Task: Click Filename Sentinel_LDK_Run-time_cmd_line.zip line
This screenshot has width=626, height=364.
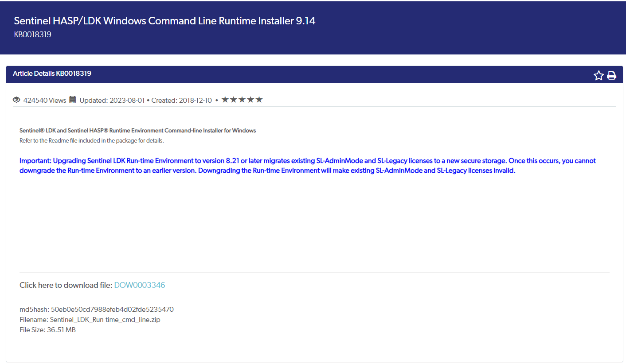Action: click(90, 320)
